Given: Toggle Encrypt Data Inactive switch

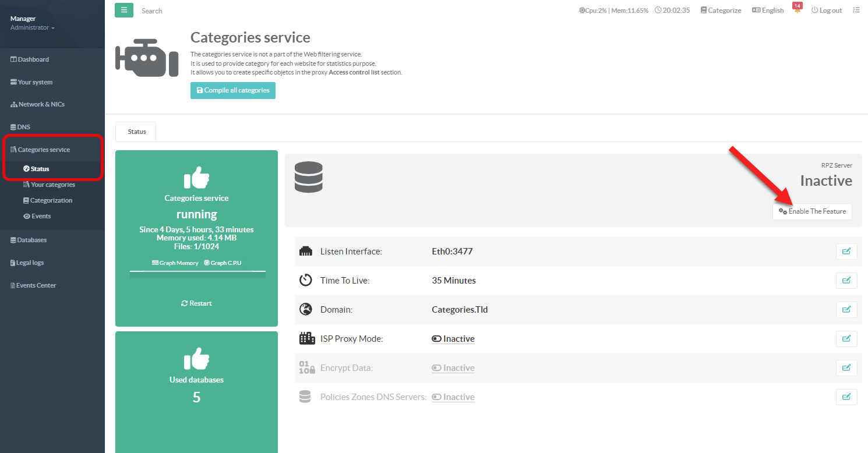Looking at the screenshot, I should point(453,368).
